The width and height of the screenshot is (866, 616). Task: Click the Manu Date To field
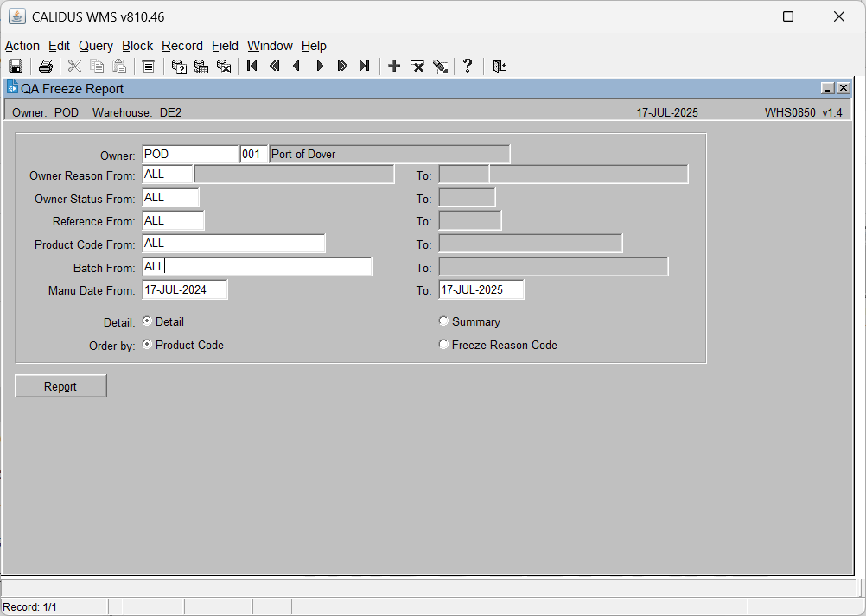[x=481, y=289]
